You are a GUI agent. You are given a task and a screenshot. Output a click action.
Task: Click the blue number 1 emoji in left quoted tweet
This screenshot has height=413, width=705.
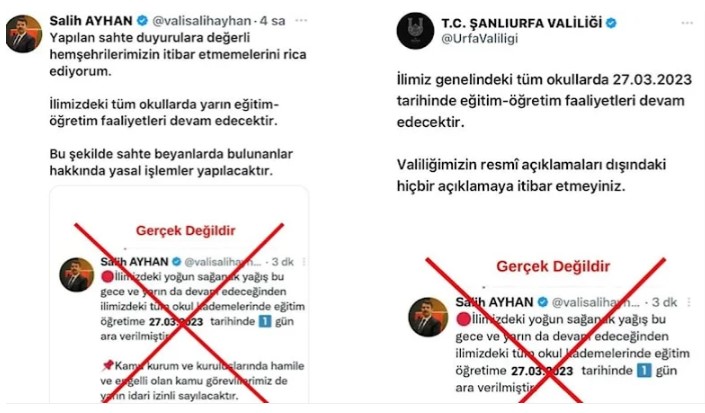[x=265, y=321]
